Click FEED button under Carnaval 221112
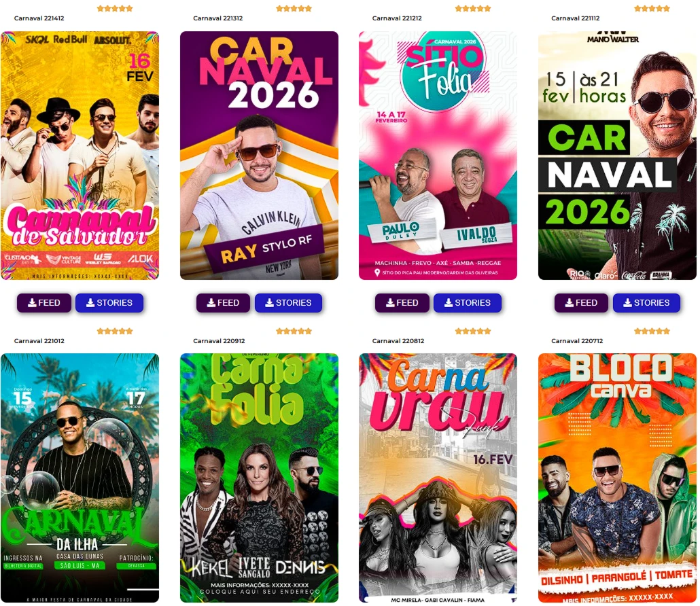The height and width of the screenshot is (606, 700). 581,303
